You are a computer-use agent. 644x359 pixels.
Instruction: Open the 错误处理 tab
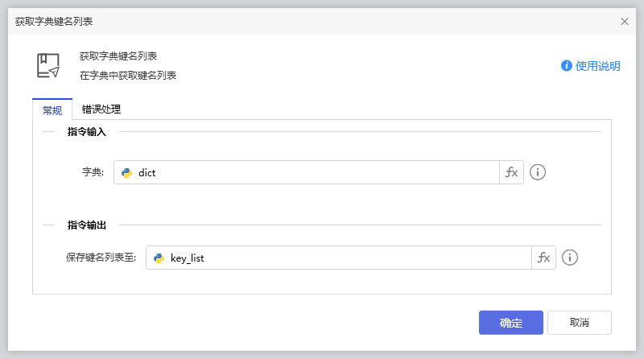(x=101, y=109)
